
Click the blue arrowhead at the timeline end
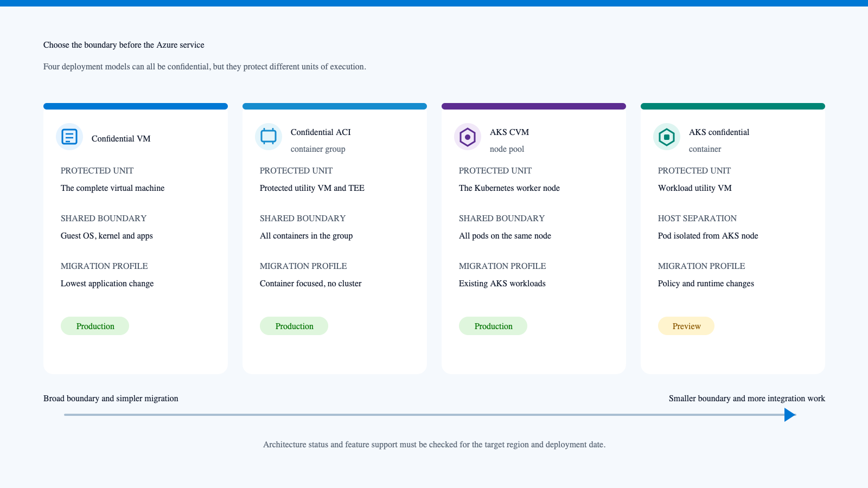(x=790, y=415)
